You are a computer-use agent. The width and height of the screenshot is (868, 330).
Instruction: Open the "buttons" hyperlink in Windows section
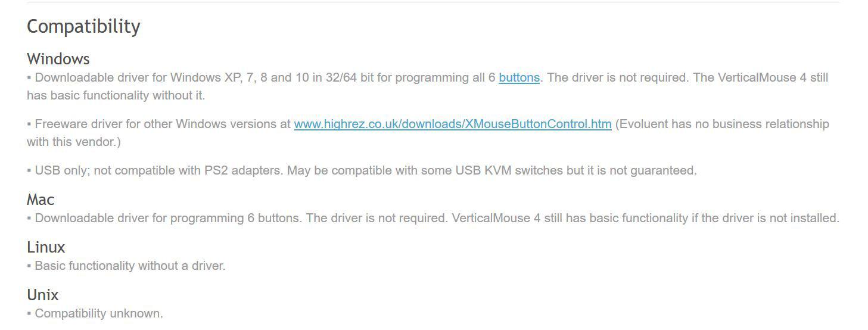click(519, 77)
